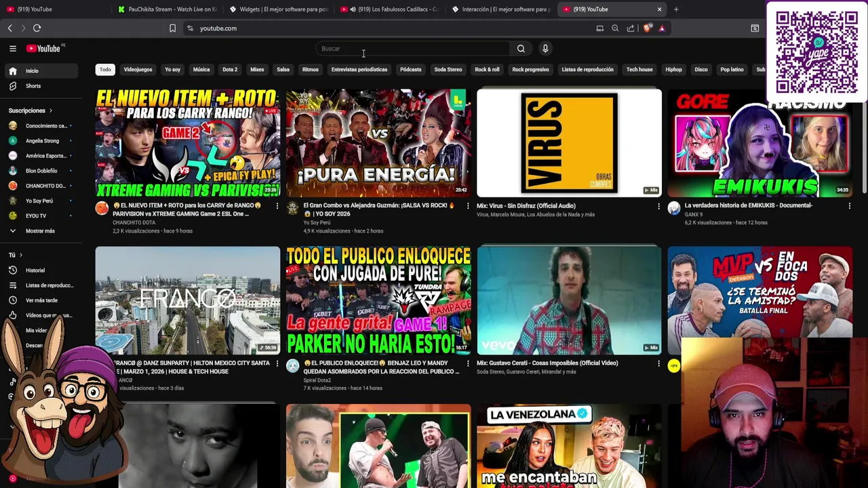The height and width of the screenshot is (488, 868).
Task: Select the Todo filter chip
Action: 105,70
